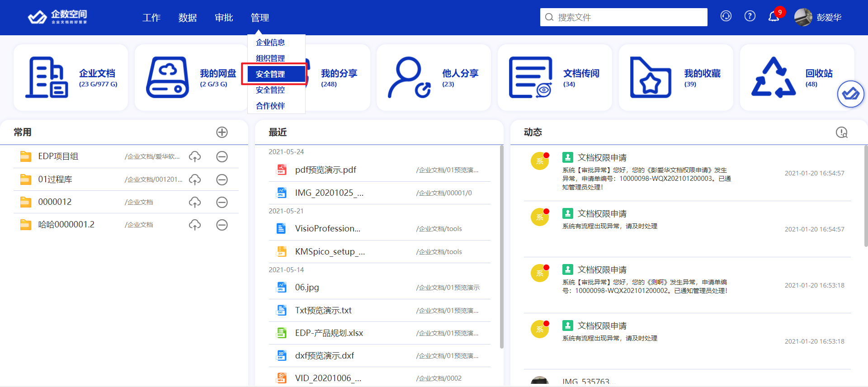The image size is (868, 387).
Task: Remove 01过程库 from 常用
Action: tap(222, 179)
